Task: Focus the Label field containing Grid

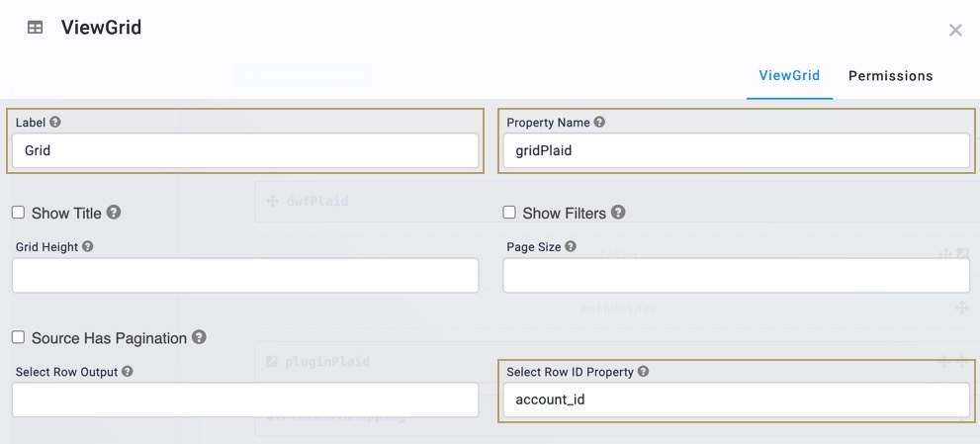Action: pyautogui.click(x=245, y=150)
